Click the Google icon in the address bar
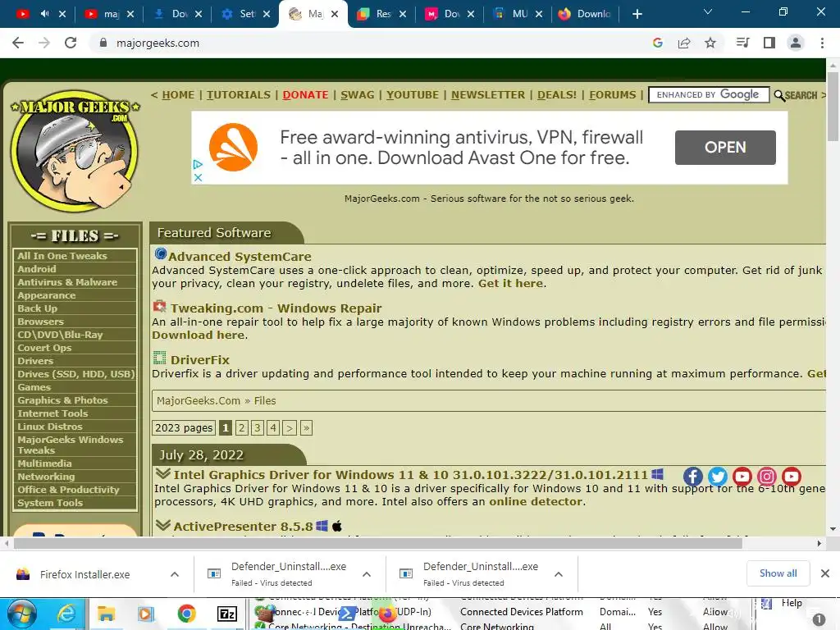 658,43
